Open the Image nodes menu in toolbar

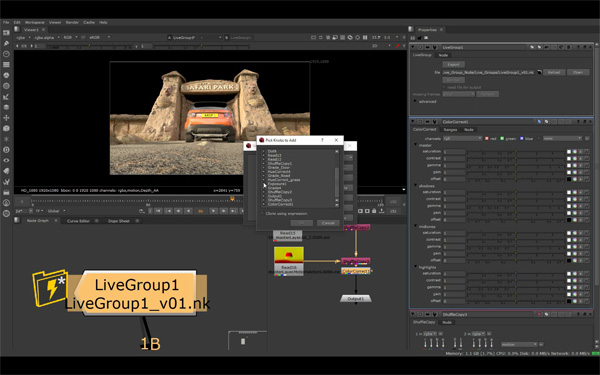6,33
